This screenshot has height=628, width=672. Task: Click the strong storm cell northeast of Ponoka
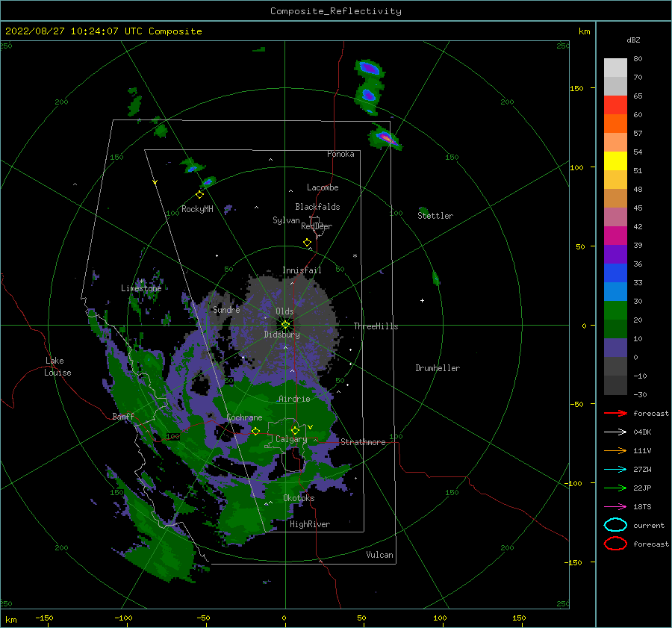click(386, 137)
